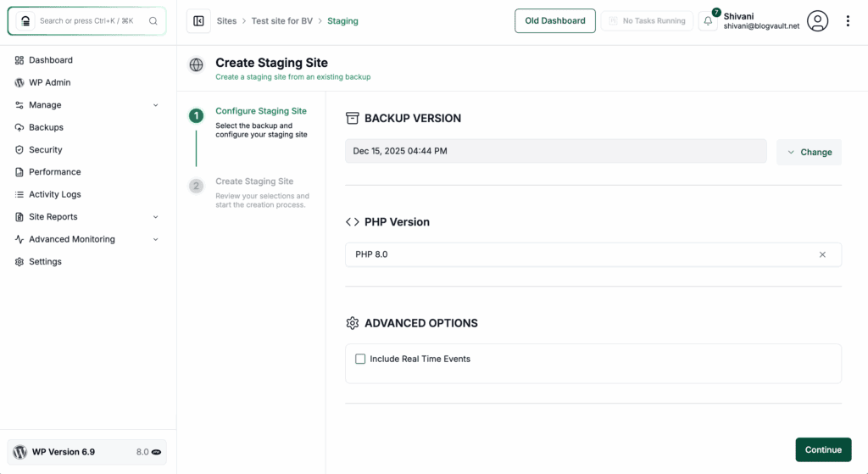This screenshot has width=868, height=474.
Task: Open Settings menu item
Action: 46,261
